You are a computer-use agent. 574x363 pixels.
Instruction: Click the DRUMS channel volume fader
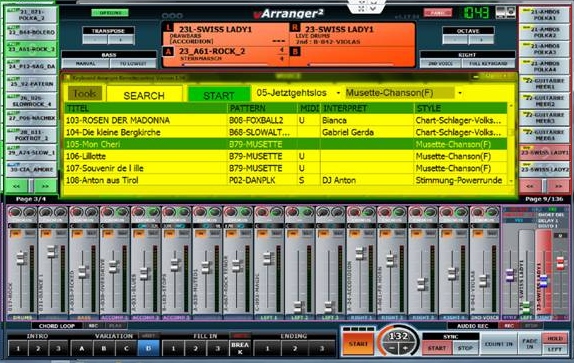point(20,258)
